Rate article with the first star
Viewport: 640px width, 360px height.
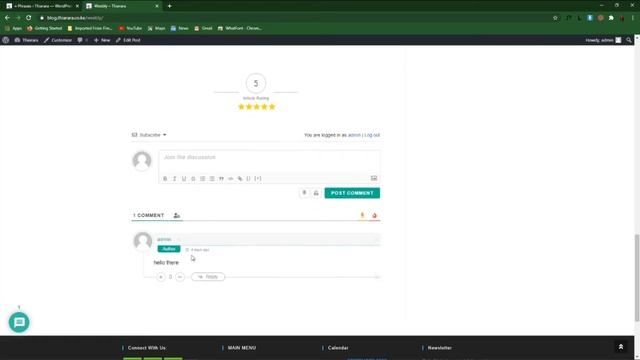pos(241,107)
